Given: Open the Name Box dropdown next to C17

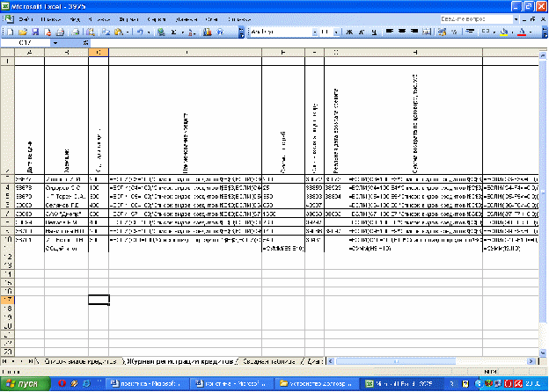Looking at the screenshot, I should point(55,43).
